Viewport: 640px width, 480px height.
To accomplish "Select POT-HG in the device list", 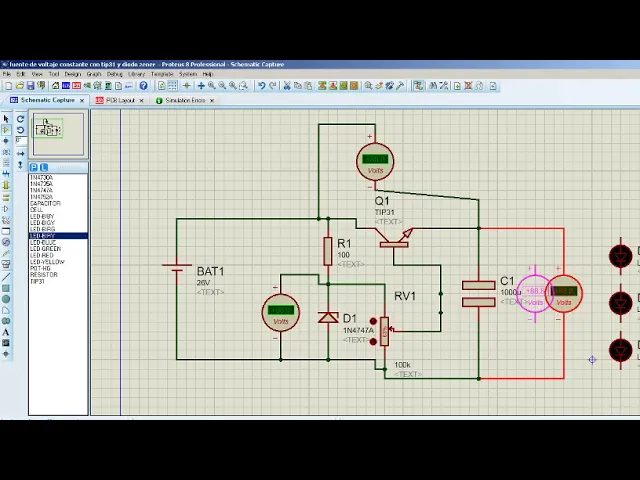I will tap(58, 268).
